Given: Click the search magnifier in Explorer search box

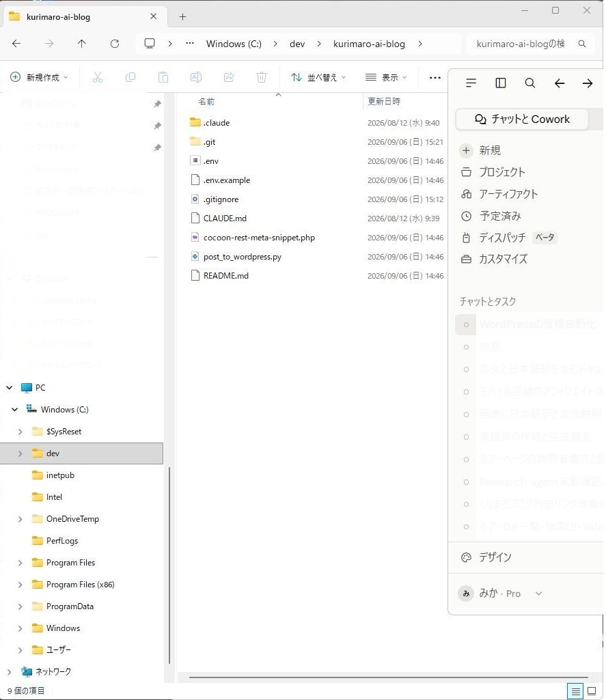Looking at the screenshot, I should (582, 44).
